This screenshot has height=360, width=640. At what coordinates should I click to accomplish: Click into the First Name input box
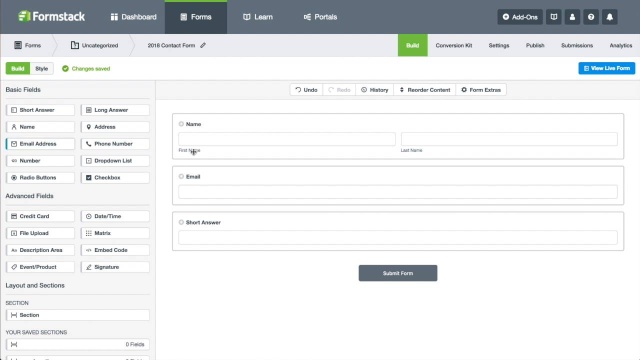tap(287, 139)
